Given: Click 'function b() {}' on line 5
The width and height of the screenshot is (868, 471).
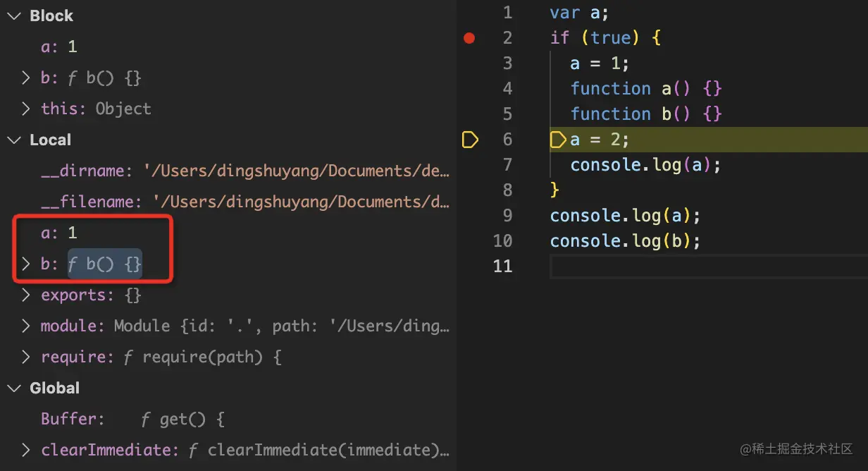Looking at the screenshot, I should [x=646, y=114].
